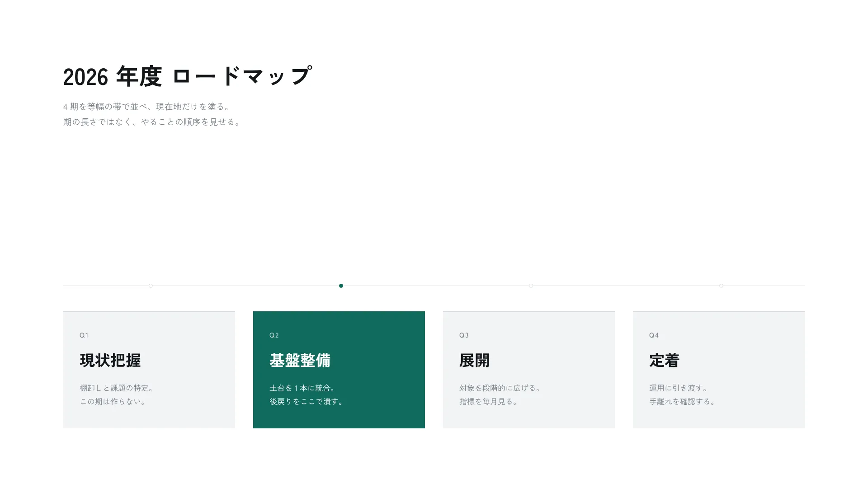
Task: Click the Q3 label
Action: (464, 335)
